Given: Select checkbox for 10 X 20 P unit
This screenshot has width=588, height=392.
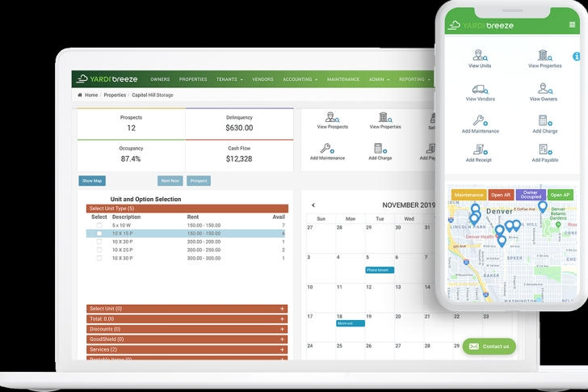Looking at the screenshot, I should tap(99, 242).
